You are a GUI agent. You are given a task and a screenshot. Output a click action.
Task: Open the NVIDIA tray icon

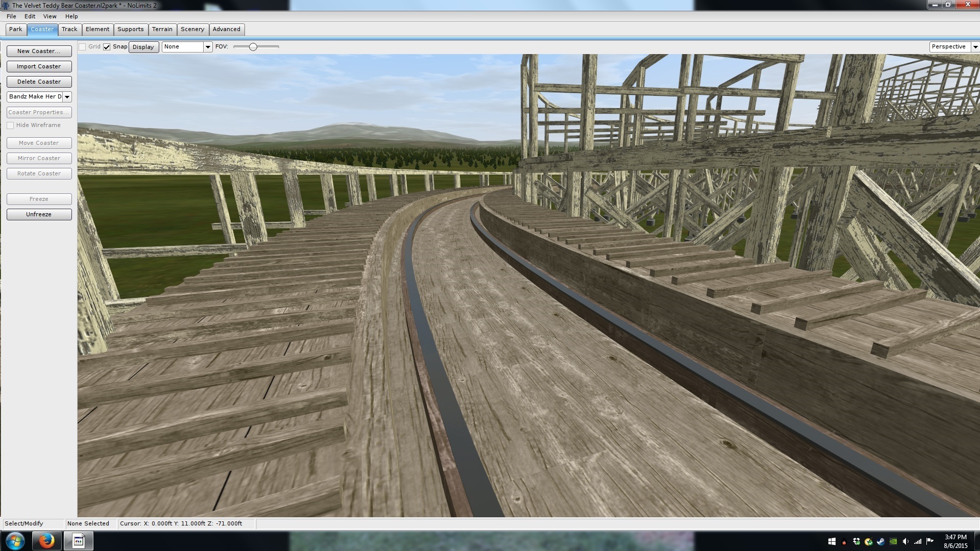point(893,541)
